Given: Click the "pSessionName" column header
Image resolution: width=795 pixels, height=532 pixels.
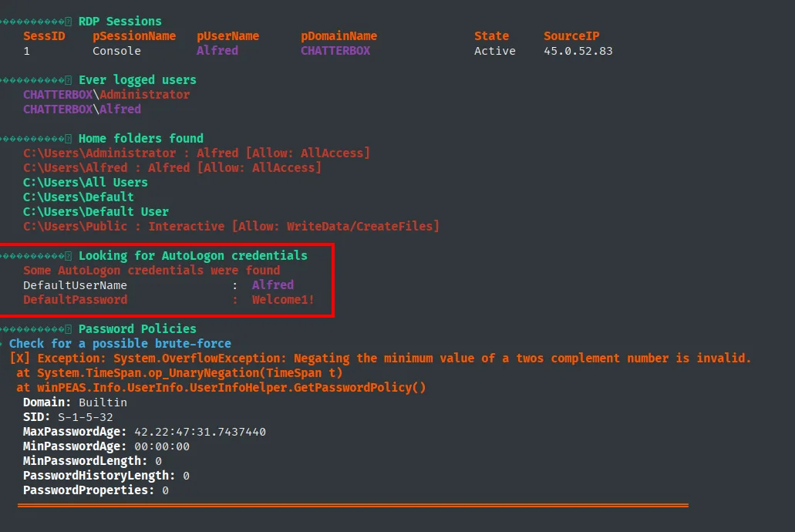Looking at the screenshot, I should [134, 36].
